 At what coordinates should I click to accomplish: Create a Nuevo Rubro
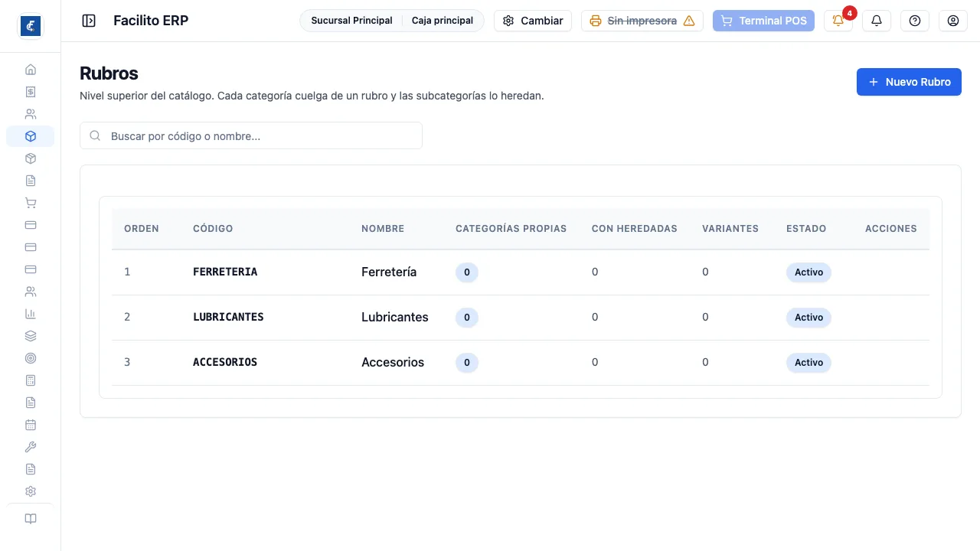click(909, 82)
